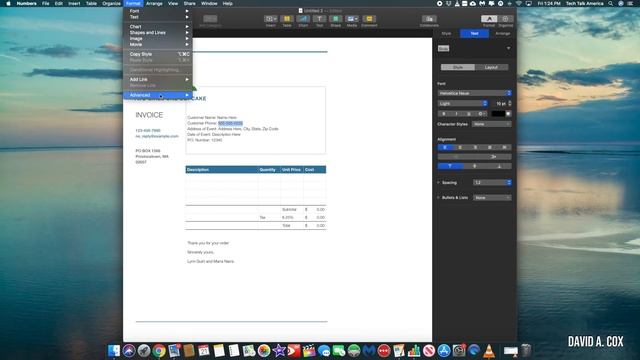The height and width of the screenshot is (360, 640).
Task: Align text left
Action: pyautogui.click(x=445, y=147)
